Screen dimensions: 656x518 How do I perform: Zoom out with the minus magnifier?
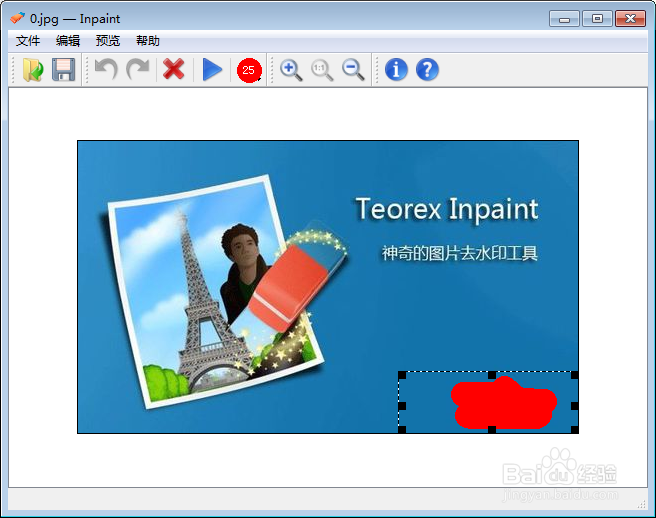pyautogui.click(x=353, y=70)
